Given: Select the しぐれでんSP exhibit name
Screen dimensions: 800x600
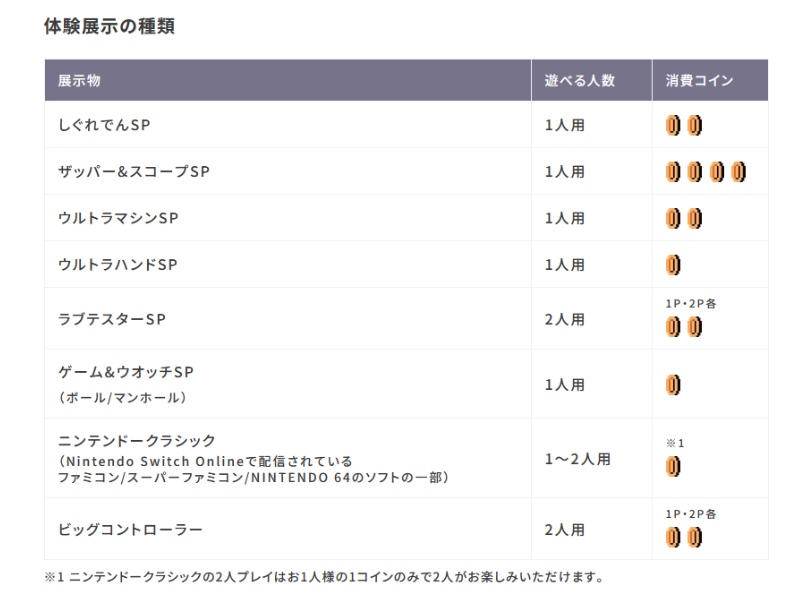Looking at the screenshot, I should click(x=104, y=125).
